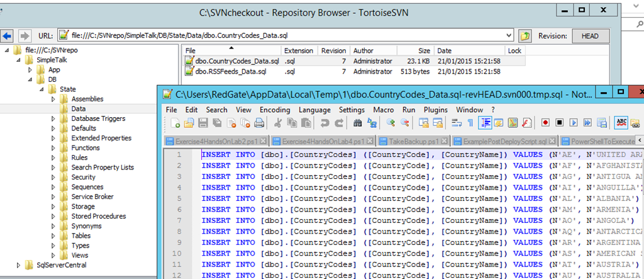The image size is (644, 279).
Task: Click the Undo arrow icon
Action: 325,123
